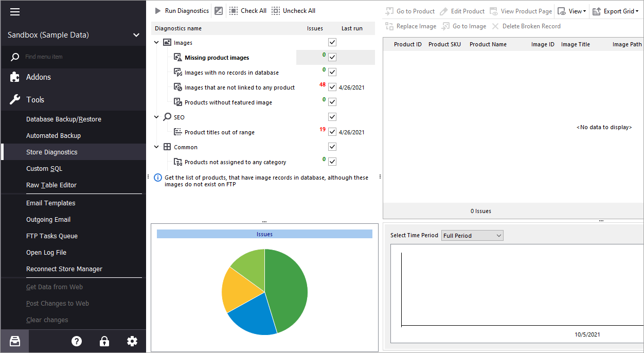644x353 pixels.
Task: Uncheck the Images group checkbox
Action: [x=332, y=42]
